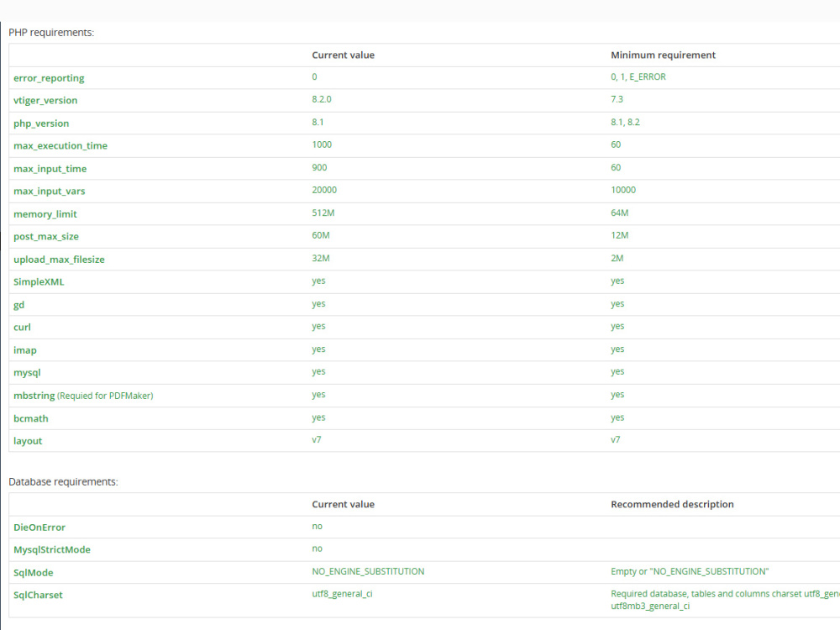Click memory_limit current value 512M
This screenshot has width=840, height=630.
tap(323, 213)
